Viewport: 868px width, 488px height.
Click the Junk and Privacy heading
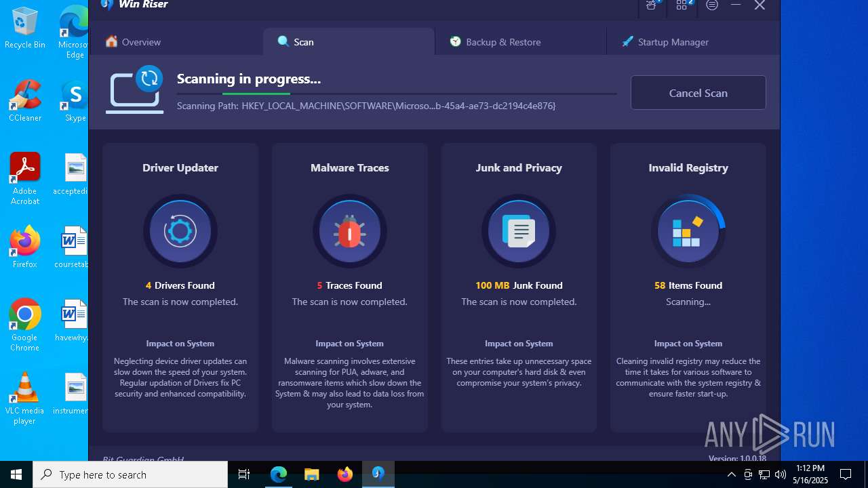pyautogui.click(x=519, y=167)
